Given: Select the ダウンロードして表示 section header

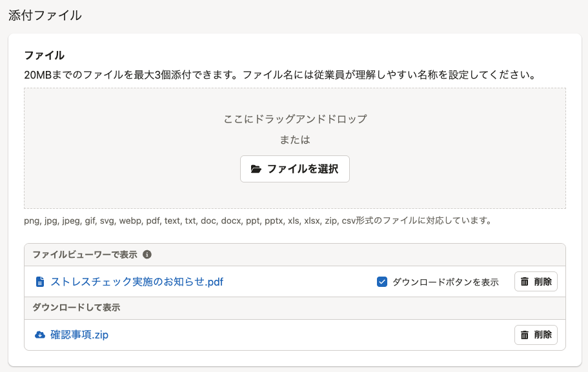Looking at the screenshot, I should pos(76,308).
